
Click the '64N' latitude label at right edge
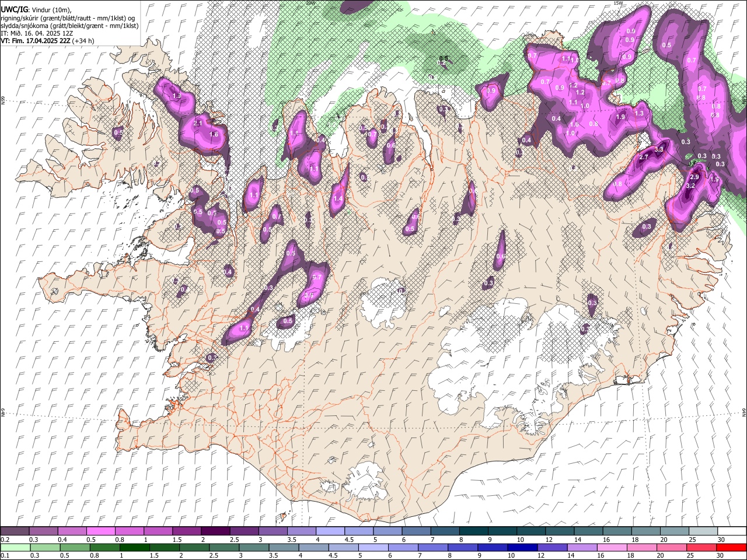coord(744,412)
